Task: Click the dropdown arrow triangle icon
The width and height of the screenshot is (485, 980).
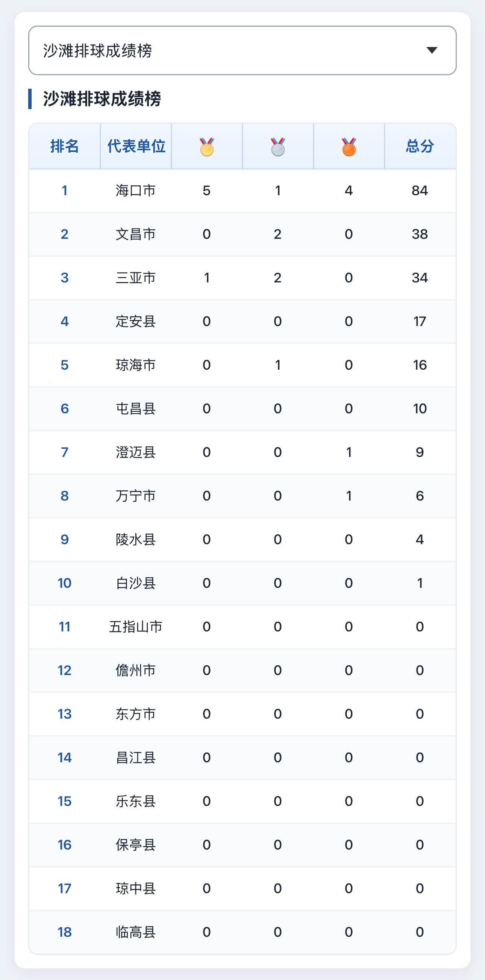Action: click(432, 50)
